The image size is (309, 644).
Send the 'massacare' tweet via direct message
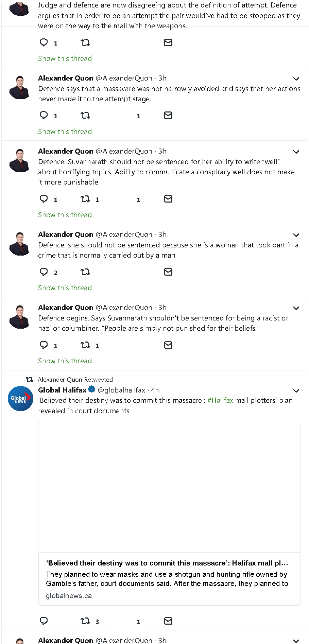coord(168,115)
